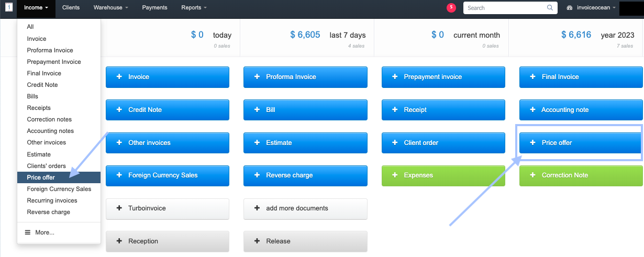This screenshot has width=644, height=257.
Task: Click the hamburger icon beside More...
Action: pos(28,232)
